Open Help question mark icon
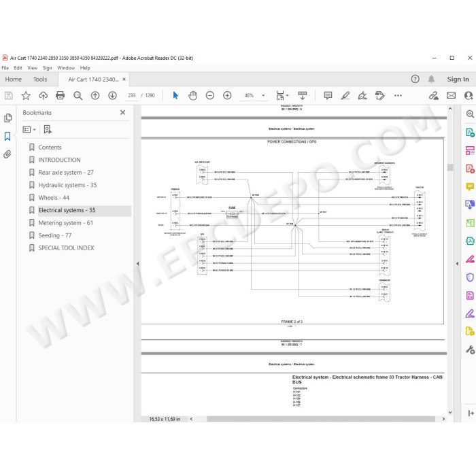This screenshot has width=476, height=476. [x=415, y=80]
